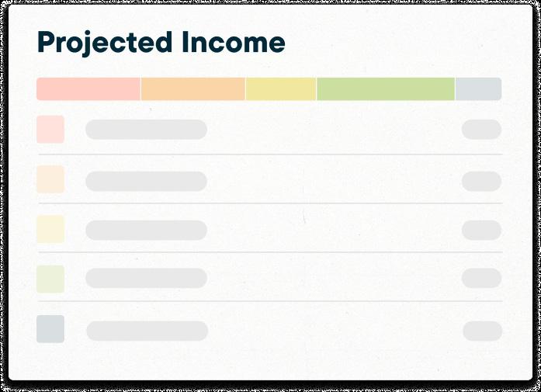Click the amount pill in the green row

(x=482, y=278)
